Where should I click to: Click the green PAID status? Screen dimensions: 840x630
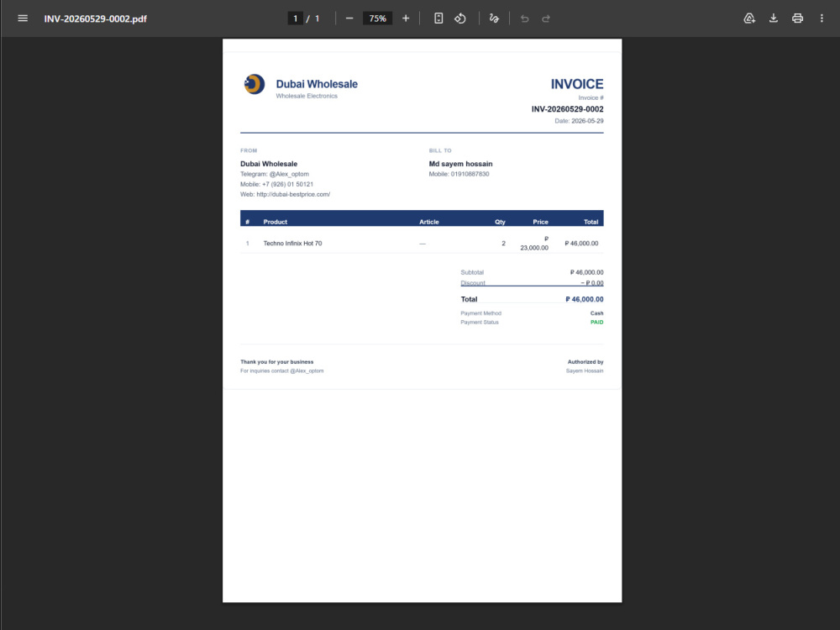[596, 323]
